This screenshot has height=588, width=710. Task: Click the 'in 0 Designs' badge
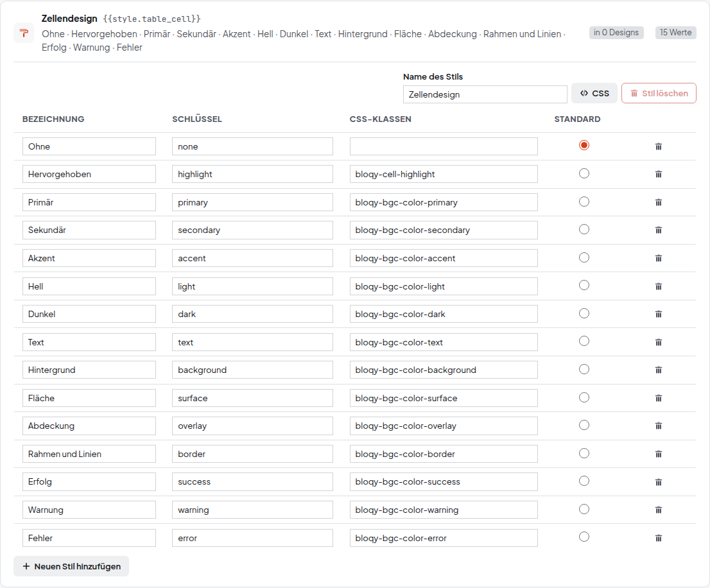[616, 33]
